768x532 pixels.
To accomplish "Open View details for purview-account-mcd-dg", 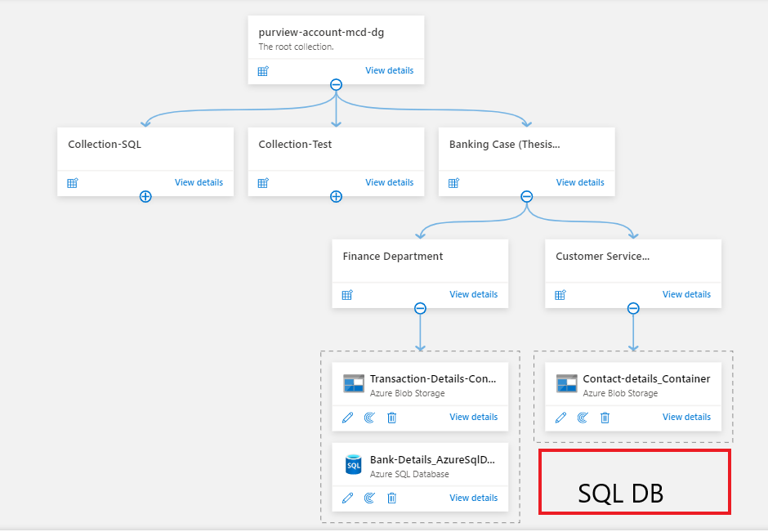I will (x=389, y=70).
